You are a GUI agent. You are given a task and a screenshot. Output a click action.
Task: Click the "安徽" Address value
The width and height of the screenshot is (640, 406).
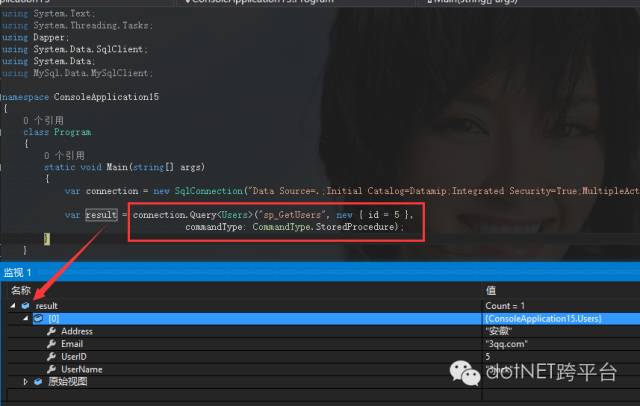pyautogui.click(x=498, y=331)
